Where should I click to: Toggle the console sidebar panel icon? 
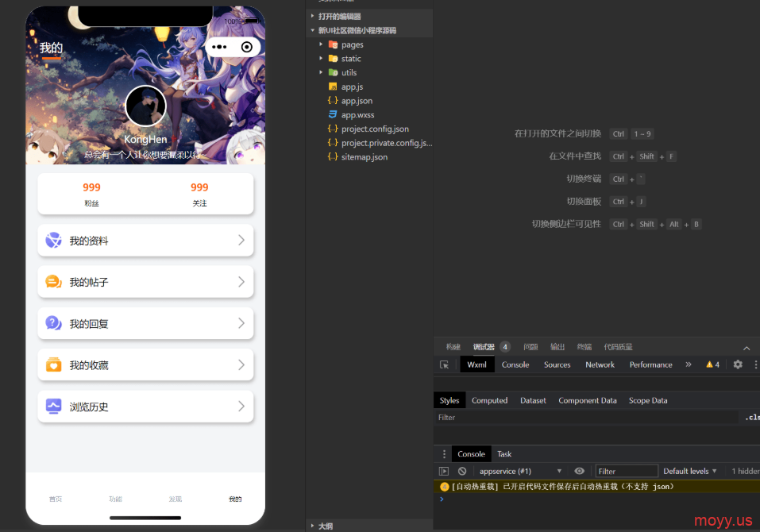pos(444,471)
